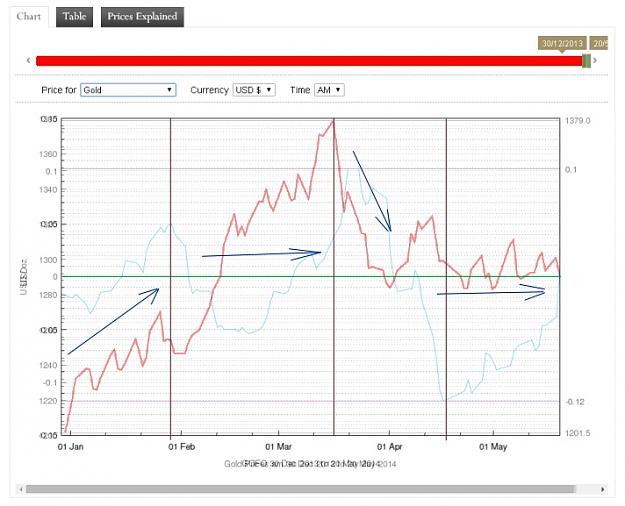This screenshot has height=506, width=625.
Task: Click the 01 May marker on the chart axis
Action: (x=493, y=447)
